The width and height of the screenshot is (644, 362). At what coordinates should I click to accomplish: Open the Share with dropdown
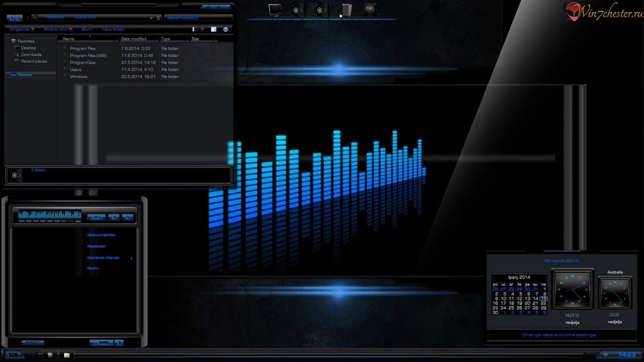[x=58, y=29]
